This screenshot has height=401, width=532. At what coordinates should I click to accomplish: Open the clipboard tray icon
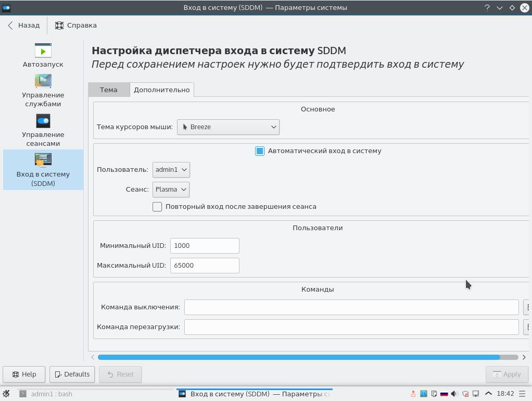[x=434, y=394]
